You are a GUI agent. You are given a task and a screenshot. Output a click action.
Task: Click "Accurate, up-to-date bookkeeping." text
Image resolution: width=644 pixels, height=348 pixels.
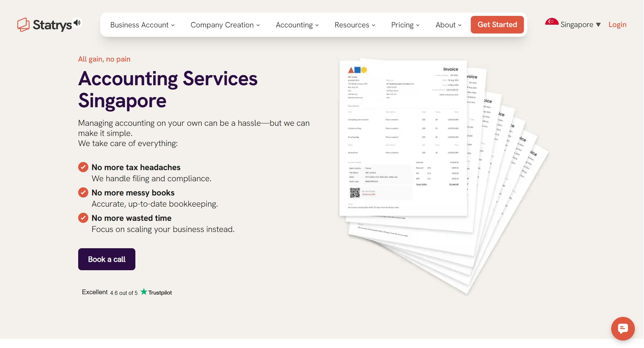tap(155, 204)
